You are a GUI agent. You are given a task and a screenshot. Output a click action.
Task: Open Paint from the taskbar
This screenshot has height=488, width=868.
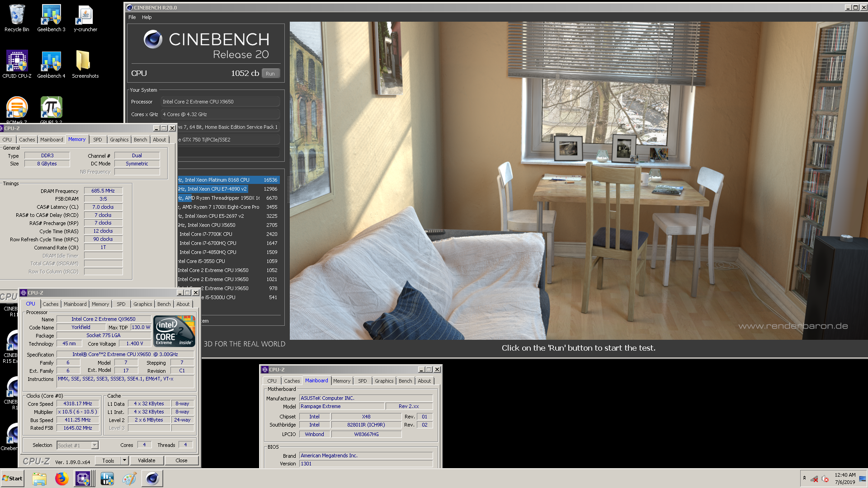pyautogui.click(x=130, y=479)
